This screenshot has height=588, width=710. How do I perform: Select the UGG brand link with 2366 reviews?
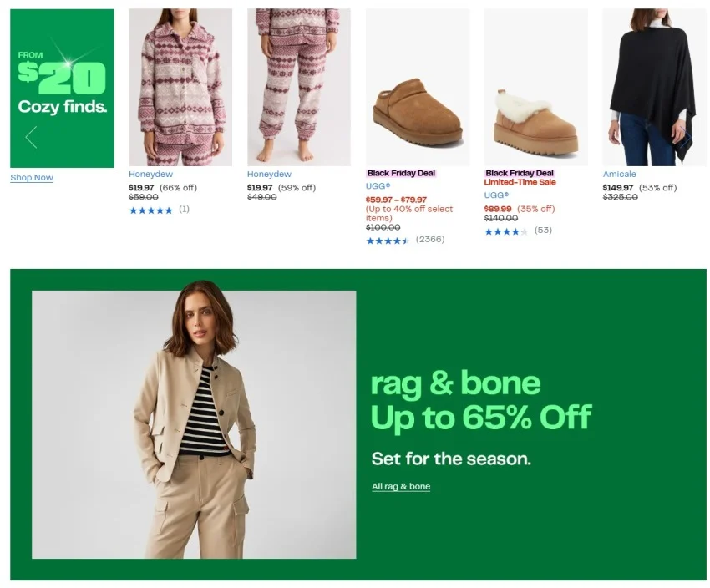point(378,186)
